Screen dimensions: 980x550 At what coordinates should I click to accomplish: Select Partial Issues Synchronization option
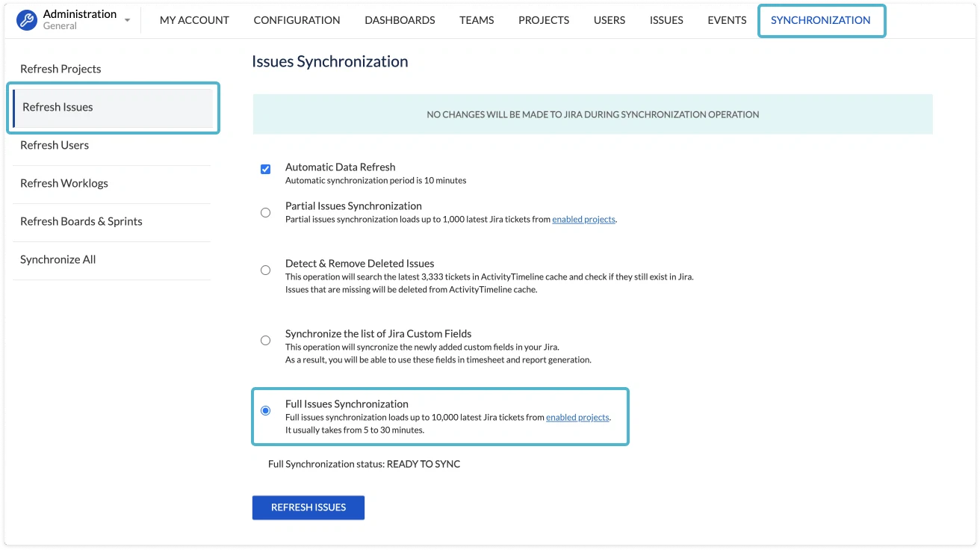[x=265, y=212]
